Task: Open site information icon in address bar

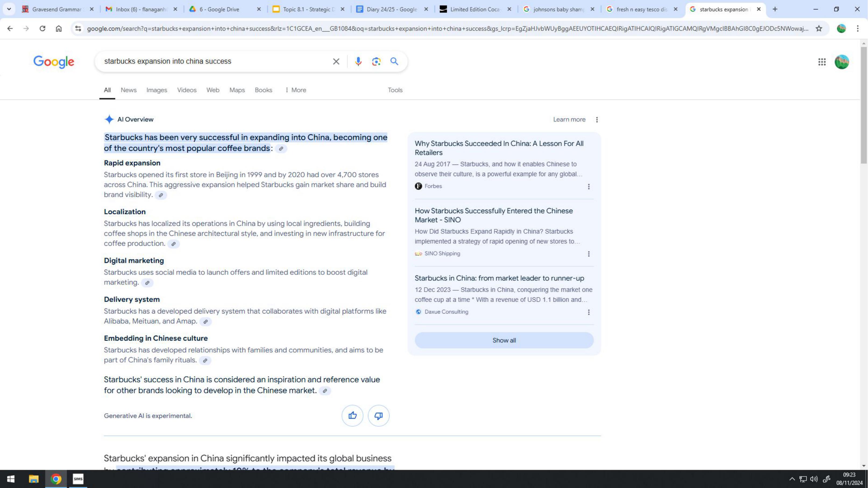Action: (x=78, y=29)
